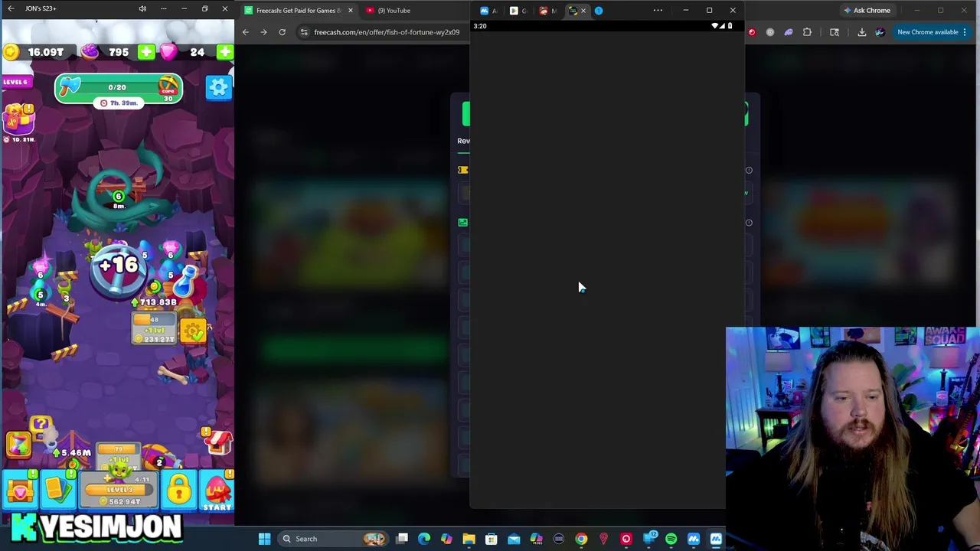Close the Freecash browser tab
Screen dimensions: 980x551
click(x=351, y=10)
